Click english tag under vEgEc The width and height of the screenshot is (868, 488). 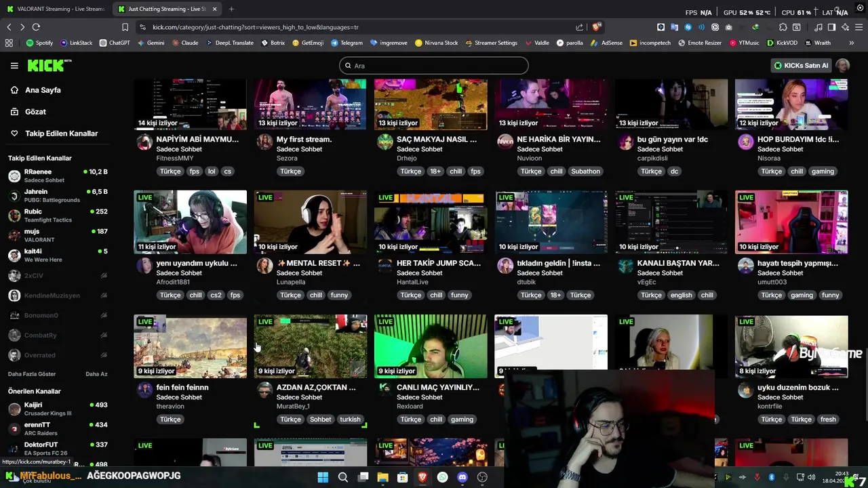[681, 296]
